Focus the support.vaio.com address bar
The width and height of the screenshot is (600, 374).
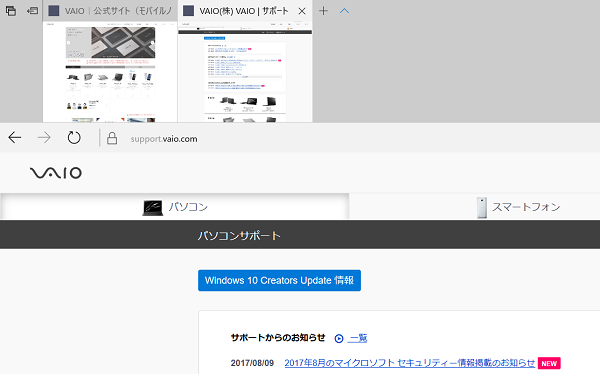pyautogui.click(x=164, y=139)
